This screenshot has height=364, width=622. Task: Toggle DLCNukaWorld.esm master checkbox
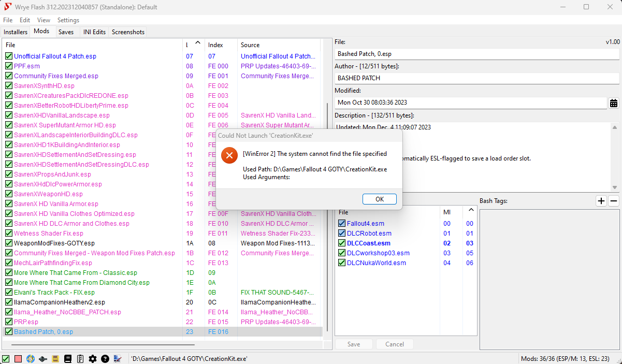[x=342, y=263]
